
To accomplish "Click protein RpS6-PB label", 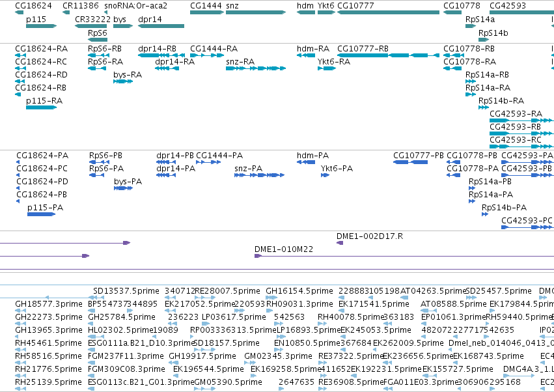I will 105,156.
